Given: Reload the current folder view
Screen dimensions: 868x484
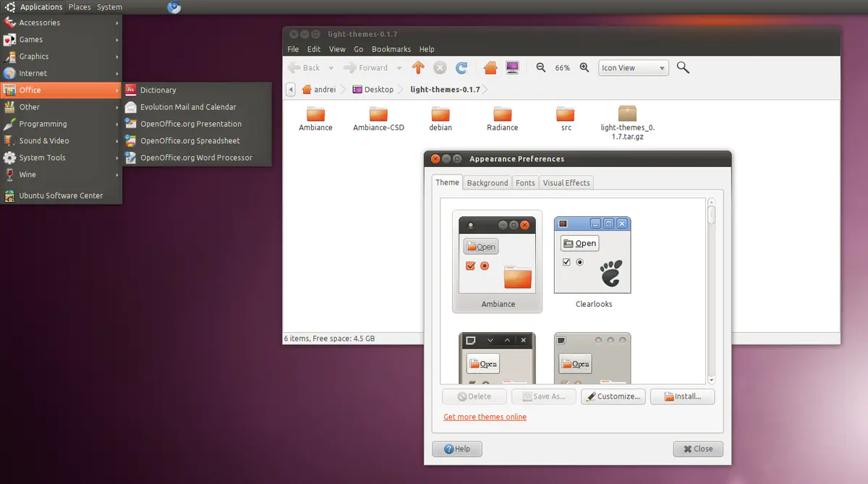Looking at the screenshot, I should [461, 67].
